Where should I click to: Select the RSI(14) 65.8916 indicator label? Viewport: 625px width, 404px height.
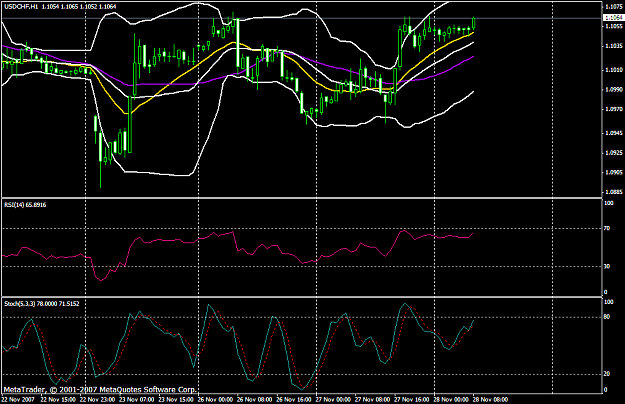click(x=25, y=205)
